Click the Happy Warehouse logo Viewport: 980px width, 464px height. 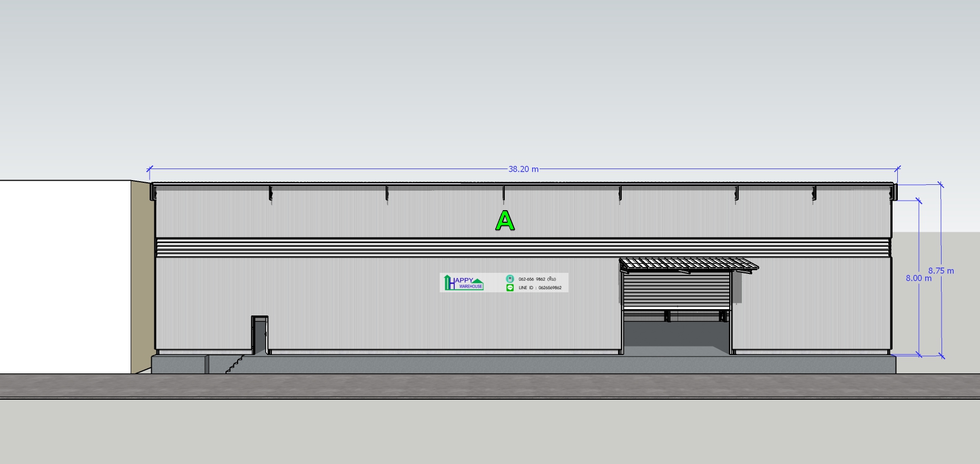pyautogui.click(x=463, y=283)
